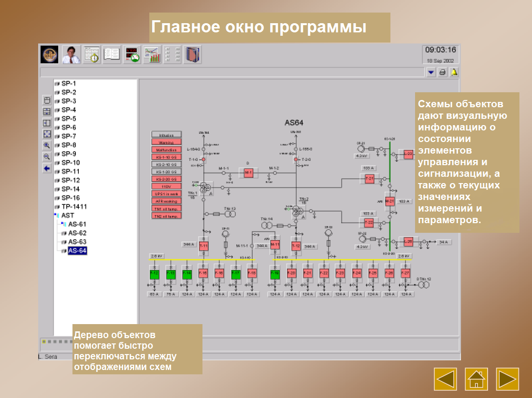The image size is (532, 398).
Task: Select horizontal split layout icon
Action: pyautogui.click(x=47, y=112)
